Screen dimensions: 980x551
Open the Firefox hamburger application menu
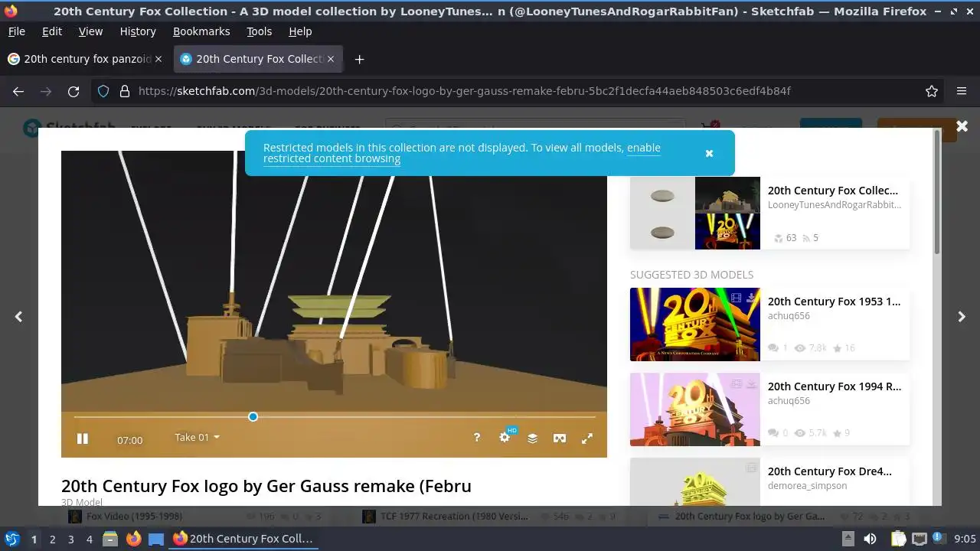point(962,91)
